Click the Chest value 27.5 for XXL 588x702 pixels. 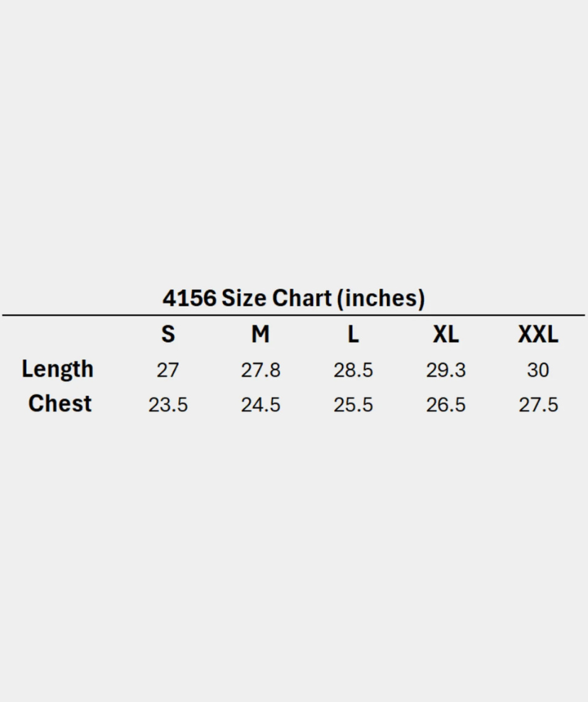tap(538, 405)
